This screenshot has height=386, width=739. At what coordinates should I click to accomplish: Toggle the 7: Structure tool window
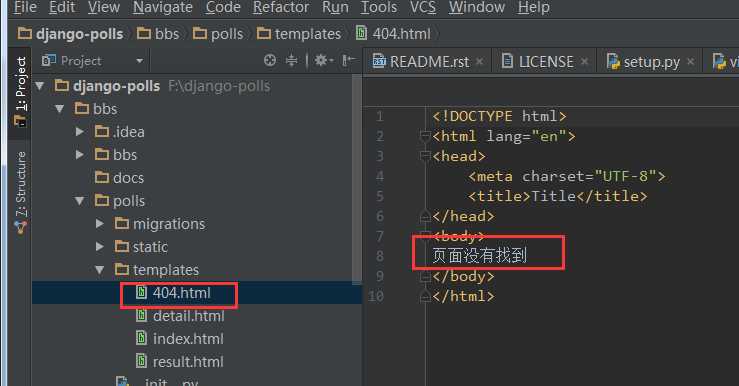pos(20,192)
